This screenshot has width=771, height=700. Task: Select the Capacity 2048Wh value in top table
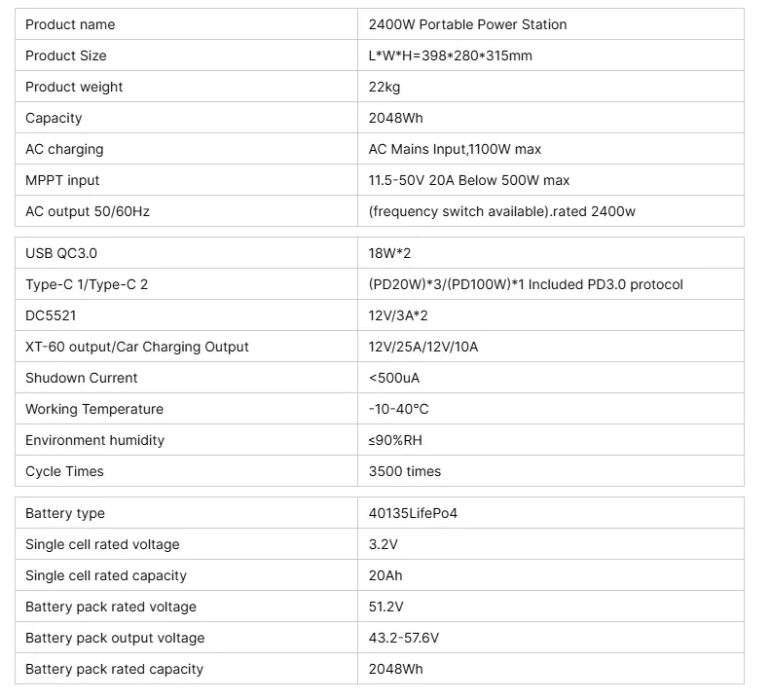[x=395, y=118]
